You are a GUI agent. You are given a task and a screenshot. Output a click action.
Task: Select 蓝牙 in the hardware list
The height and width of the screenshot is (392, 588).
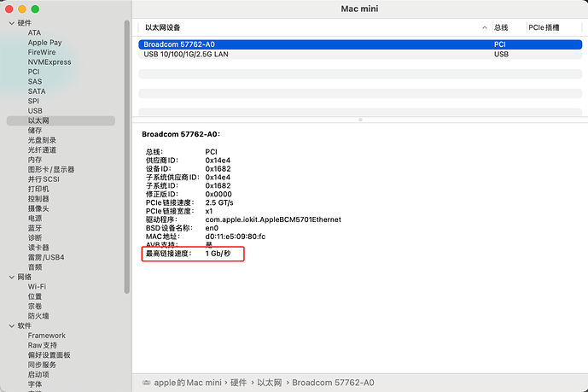click(x=35, y=228)
